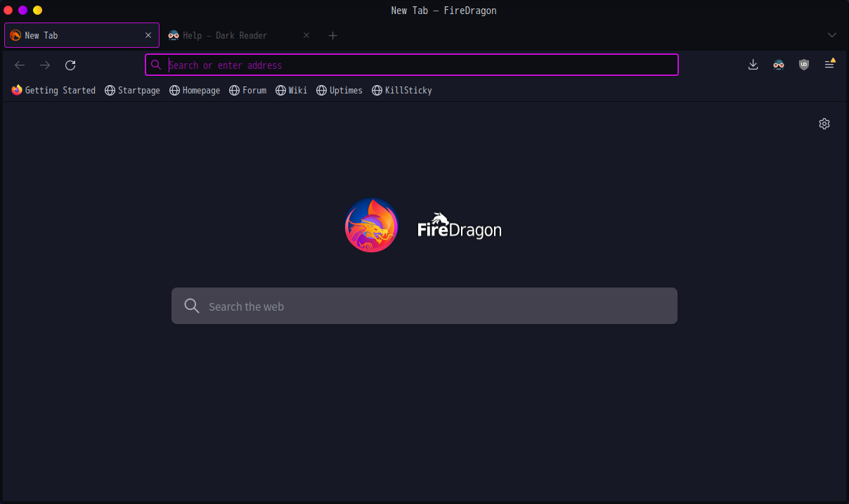Close the window with red button
849x504 pixels.
8,10
